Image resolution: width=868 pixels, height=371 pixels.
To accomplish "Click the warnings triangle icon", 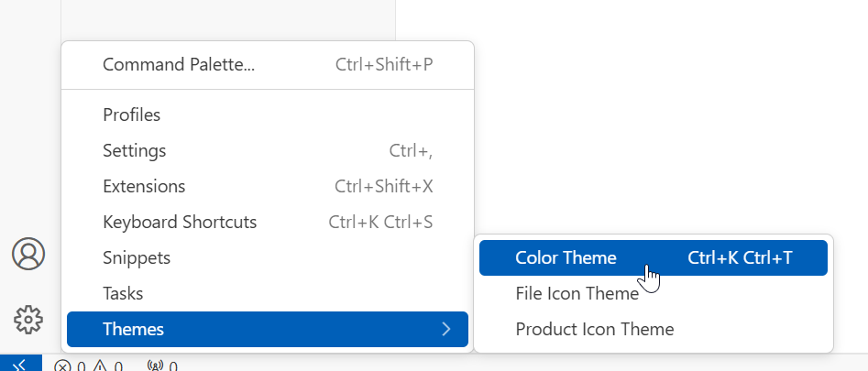I will (99, 366).
